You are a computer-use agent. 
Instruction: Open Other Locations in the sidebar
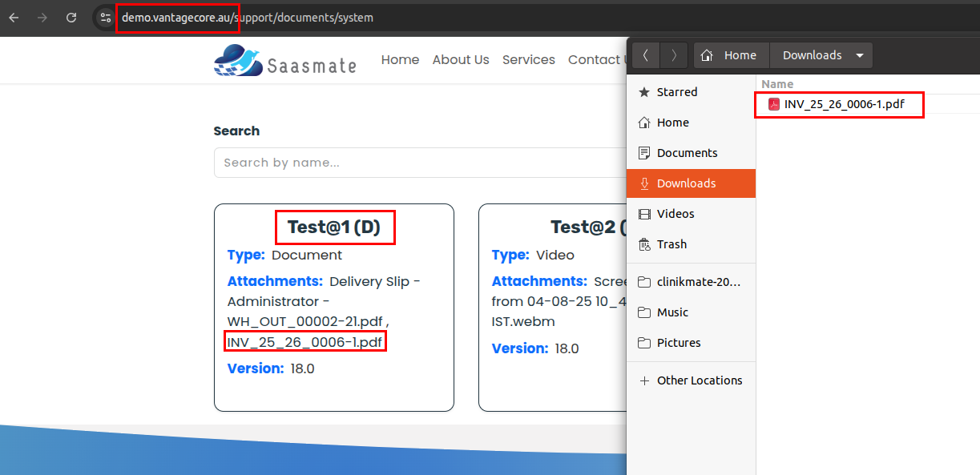(699, 380)
